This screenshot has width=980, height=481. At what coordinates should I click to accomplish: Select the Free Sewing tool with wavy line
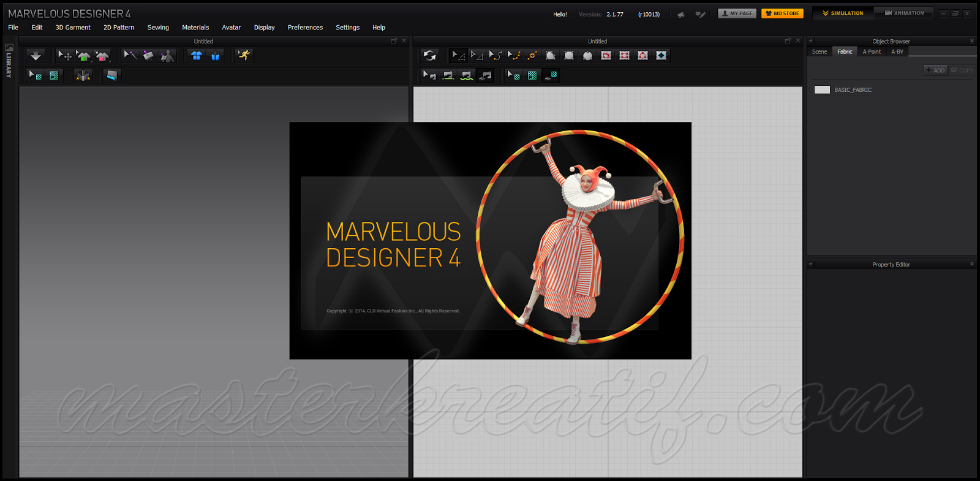coord(467,75)
